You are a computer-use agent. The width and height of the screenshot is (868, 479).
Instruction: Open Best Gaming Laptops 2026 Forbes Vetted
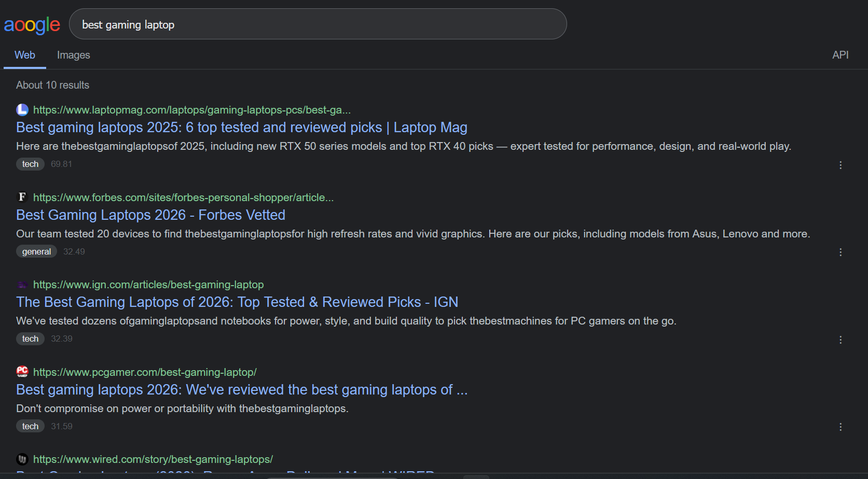click(x=150, y=215)
